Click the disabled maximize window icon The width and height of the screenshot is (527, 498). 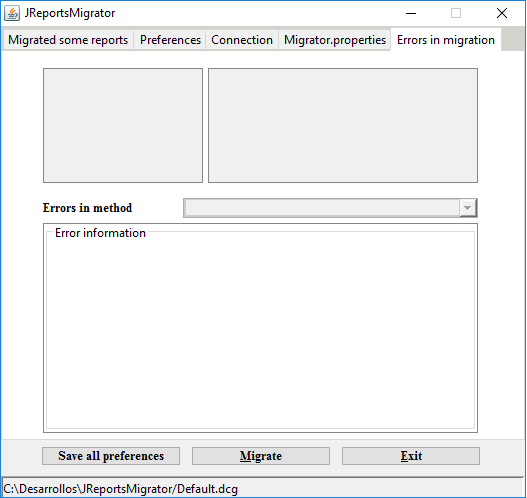456,13
